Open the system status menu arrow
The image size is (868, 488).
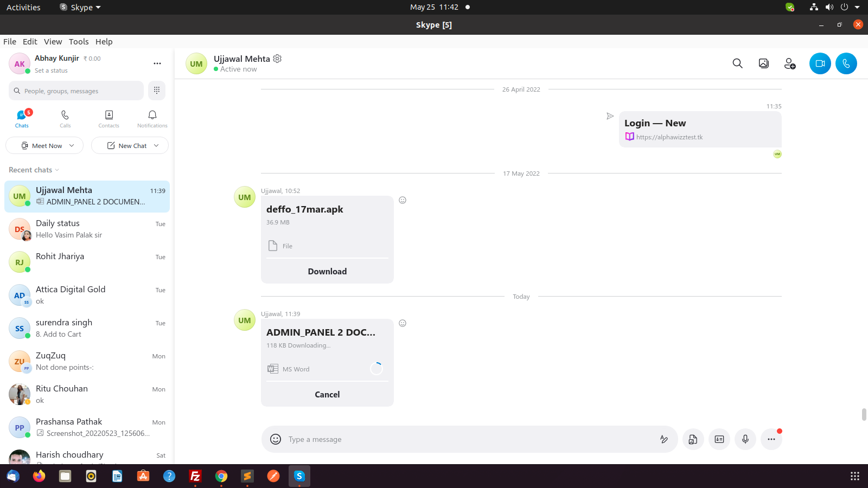[x=857, y=7]
